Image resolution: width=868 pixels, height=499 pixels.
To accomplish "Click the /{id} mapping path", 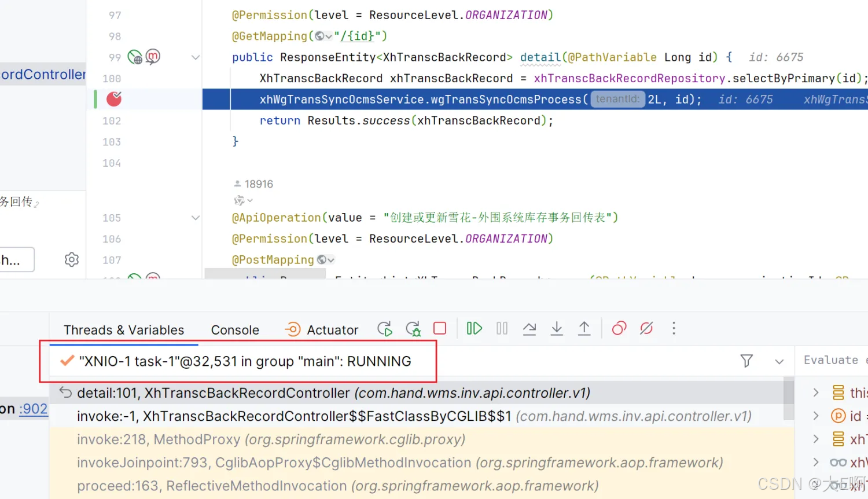I will (x=357, y=36).
